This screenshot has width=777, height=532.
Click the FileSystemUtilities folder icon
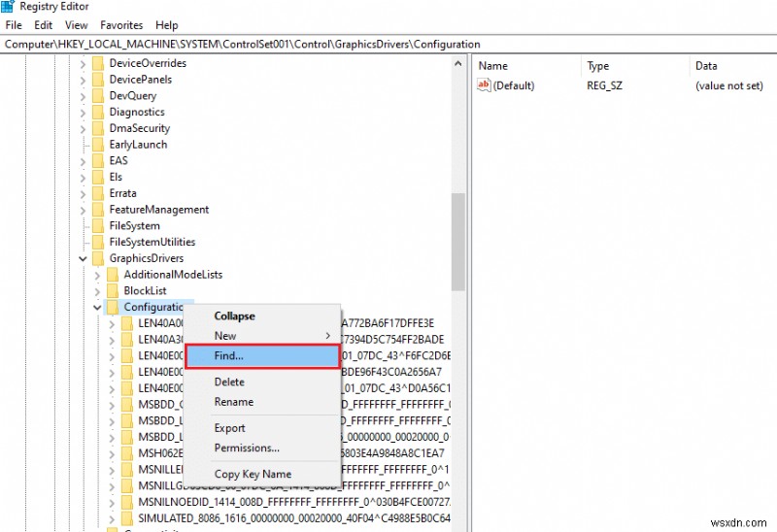(x=98, y=243)
